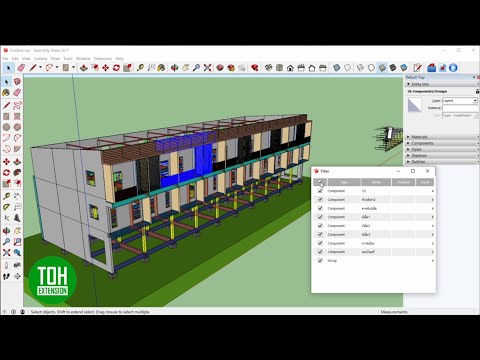Open the Extensions menu
This screenshot has width=480, height=360.
tap(103, 59)
